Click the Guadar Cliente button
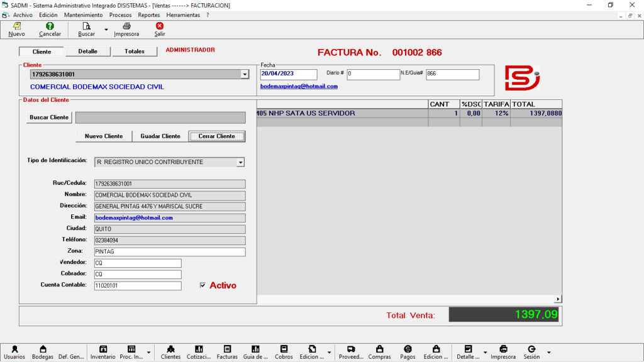This screenshot has height=362, width=644. [x=160, y=136]
